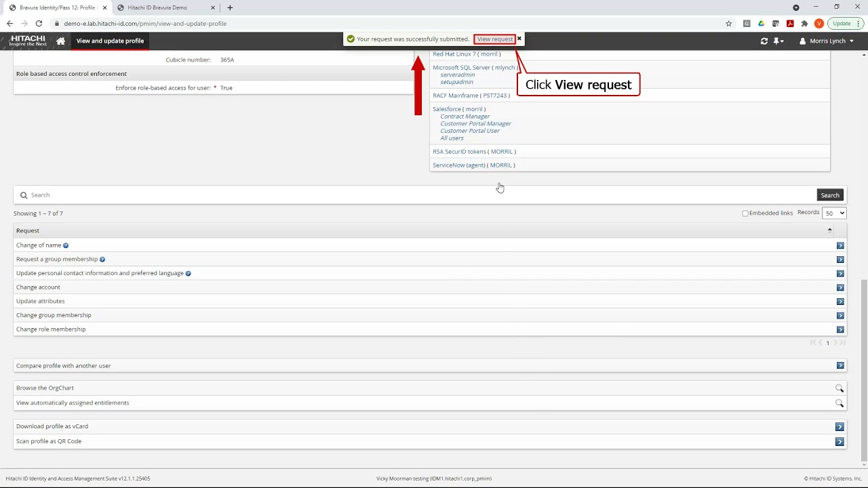The width and height of the screenshot is (868, 488).
Task: Click the page vertical scrollbar
Action: click(x=864, y=369)
